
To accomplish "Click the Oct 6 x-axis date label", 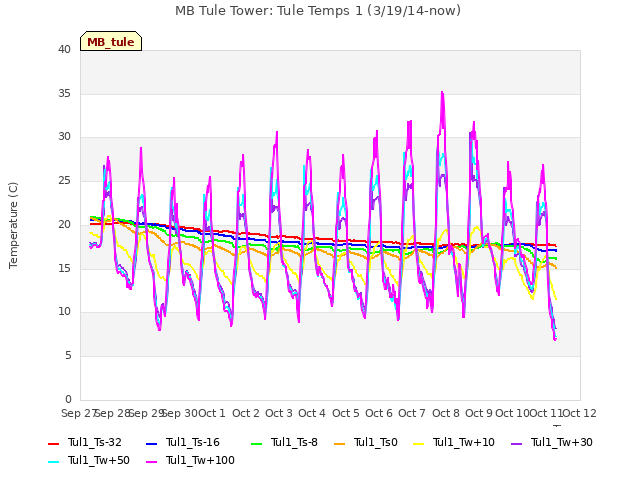I will 379,413.
